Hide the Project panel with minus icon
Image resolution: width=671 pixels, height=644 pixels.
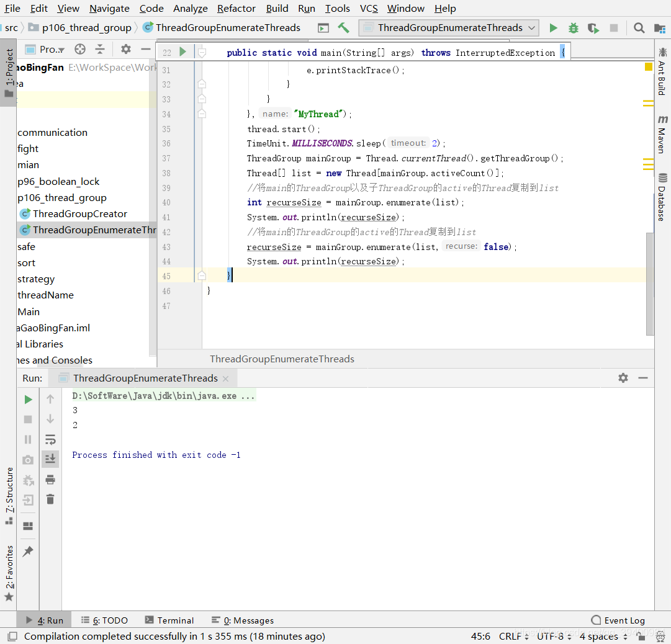[x=145, y=49]
